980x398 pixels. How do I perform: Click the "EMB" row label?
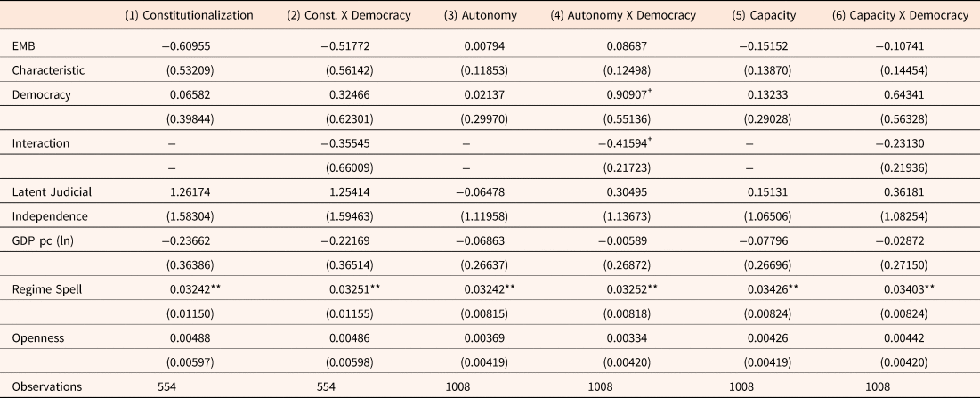coord(25,45)
